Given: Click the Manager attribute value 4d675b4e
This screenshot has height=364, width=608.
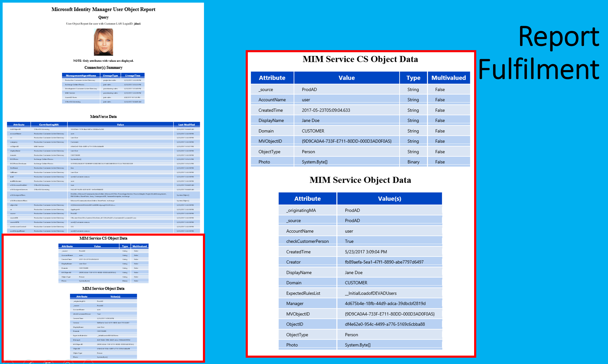Looking at the screenshot, I should point(385,303).
